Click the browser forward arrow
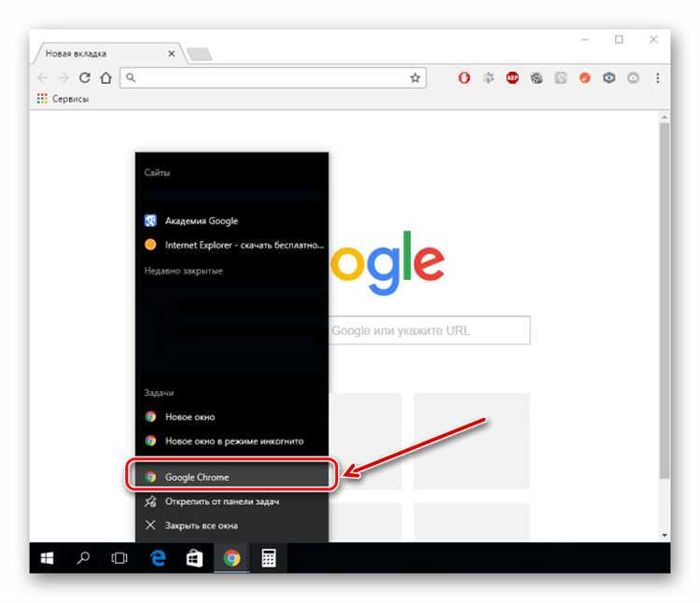Viewport: 700px width, 603px height. (x=63, y=77)
